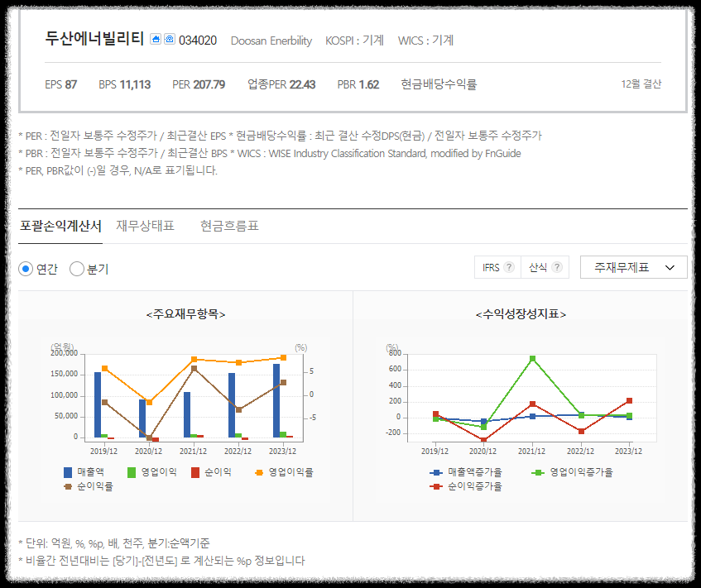Toggle 매출액 legend blue swatch
Viewport: 701px width, 588px height.
68,472
